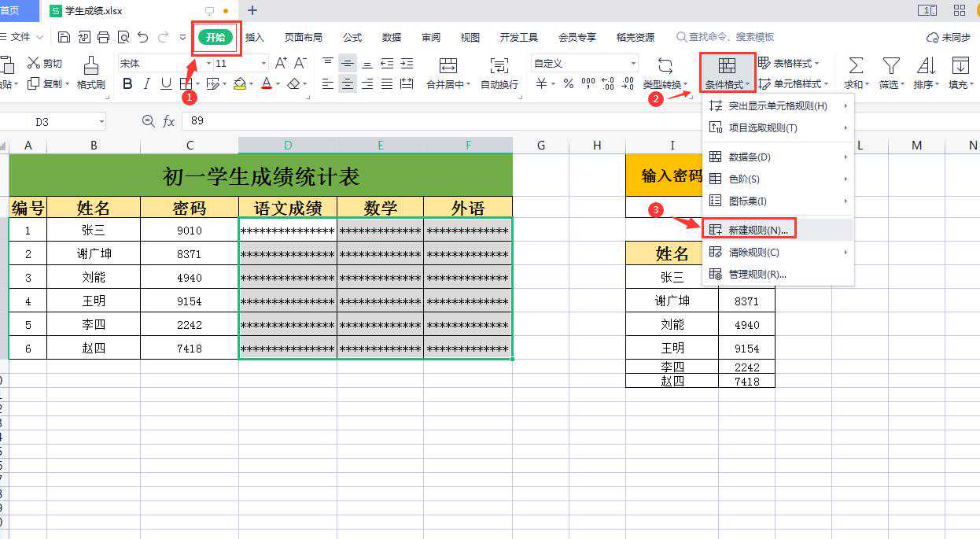Click the Filter (筛选) funnel icon
The width and height of the screenshot is (980, 539).
click(x=890, y=66)
